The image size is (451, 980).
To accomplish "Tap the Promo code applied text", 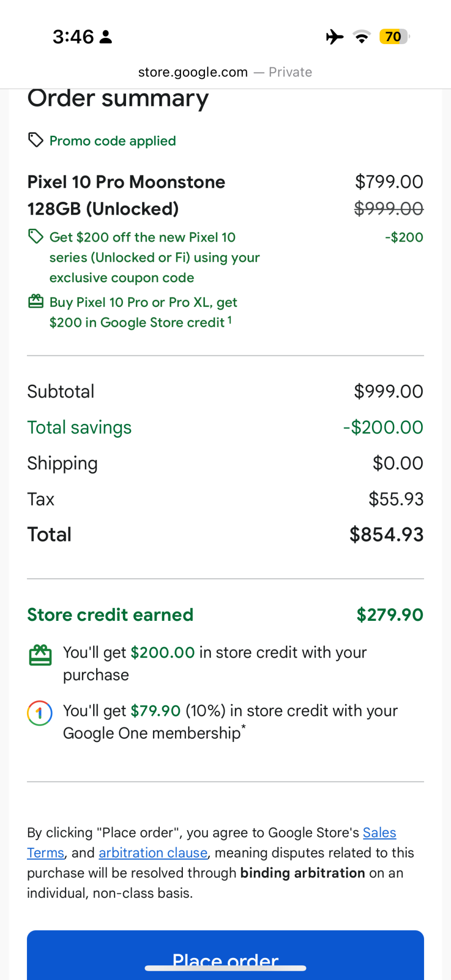I will coord(113,141).
